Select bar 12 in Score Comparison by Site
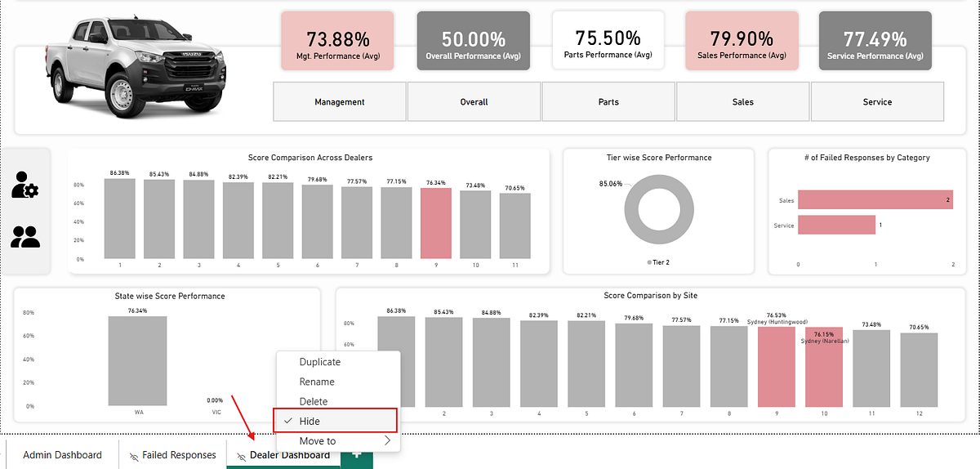The width and height of the screenshot is (980, 469). click(919, 369)
